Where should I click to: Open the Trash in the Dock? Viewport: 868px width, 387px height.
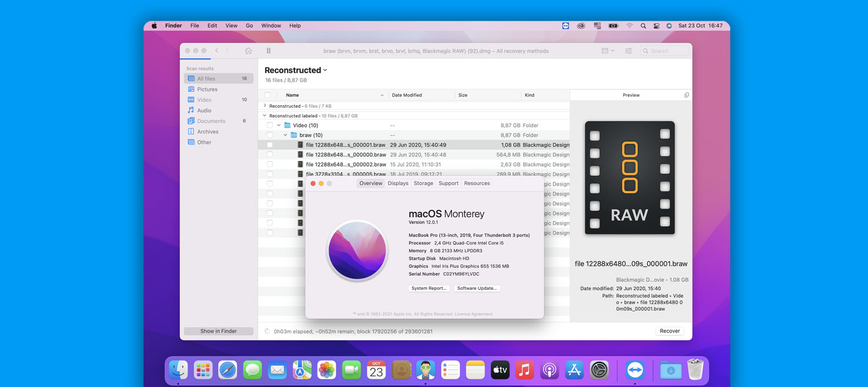[x=695, y=370]
